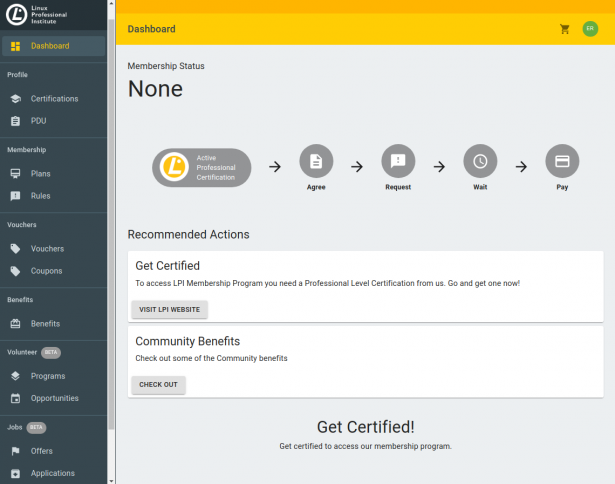Open membership Plans page
Image resolution: width=615 pixels, height=484 pixels.
point(40,174)
